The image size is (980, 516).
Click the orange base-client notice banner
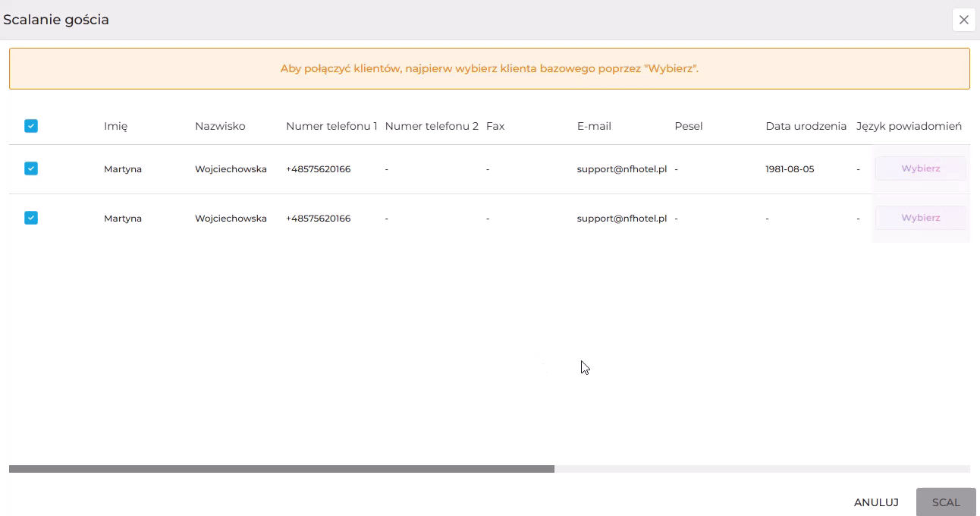click(489, 68)
